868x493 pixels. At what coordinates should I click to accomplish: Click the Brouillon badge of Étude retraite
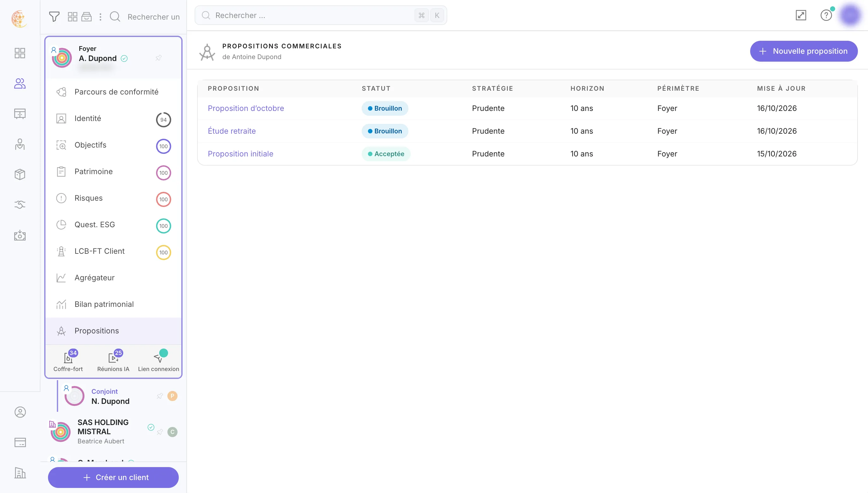coord(385,131)
